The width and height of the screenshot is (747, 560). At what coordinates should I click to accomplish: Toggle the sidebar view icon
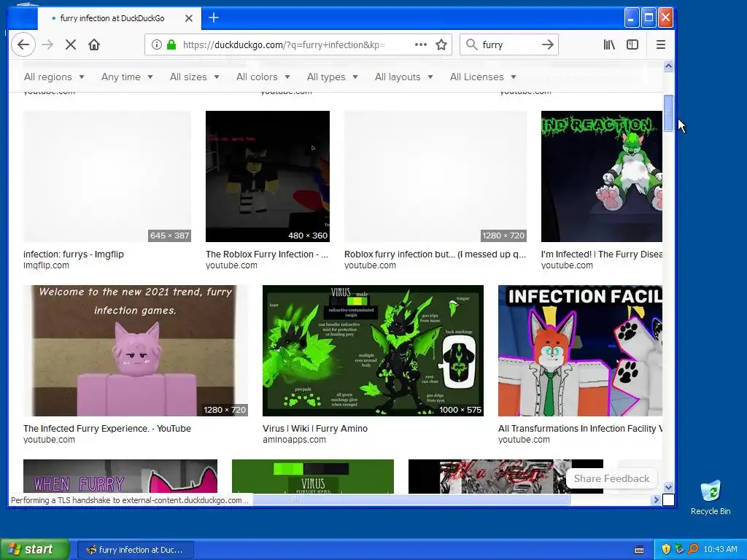[x=632, y=44]
